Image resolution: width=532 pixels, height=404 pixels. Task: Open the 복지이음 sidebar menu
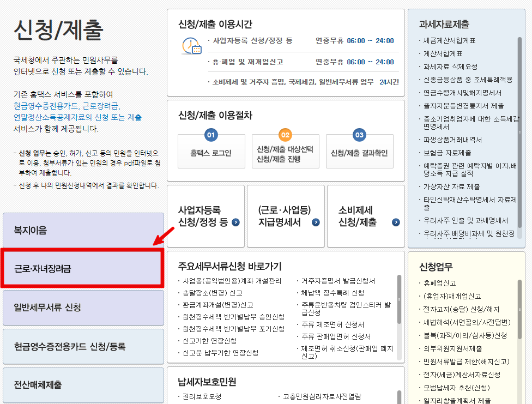(x=82, y=231)
